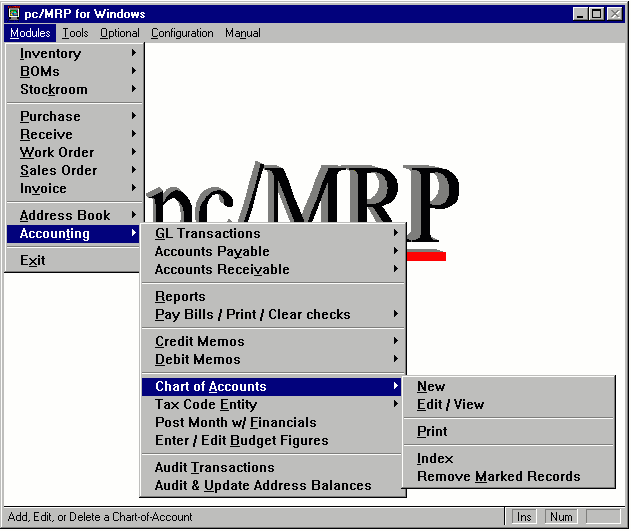Open Accounts Payable submenu

pyautogui.click(x=273, y=251)
